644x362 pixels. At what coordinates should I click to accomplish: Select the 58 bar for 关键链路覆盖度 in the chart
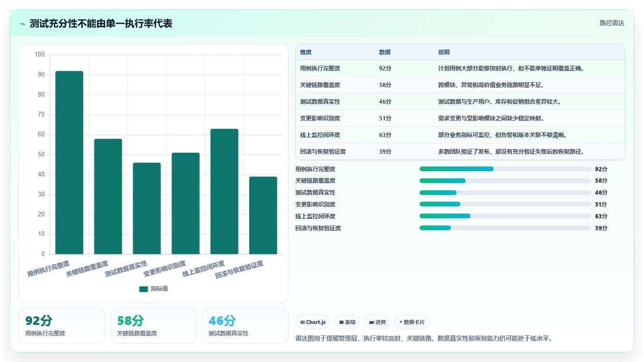coord(108,196)
